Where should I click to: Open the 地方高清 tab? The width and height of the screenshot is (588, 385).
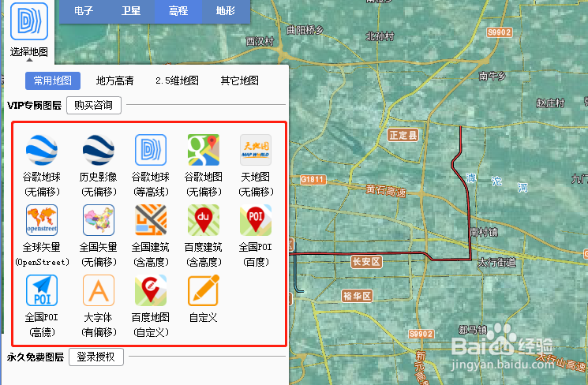[114, 80]
